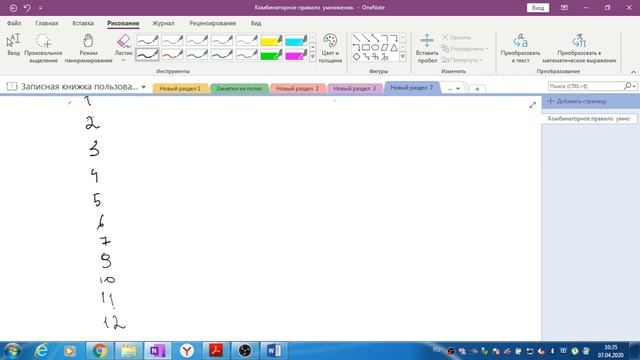Viewport: 640px width, 360px height.
Task: Switch to the Главная tab
Action: pos(47,23)
